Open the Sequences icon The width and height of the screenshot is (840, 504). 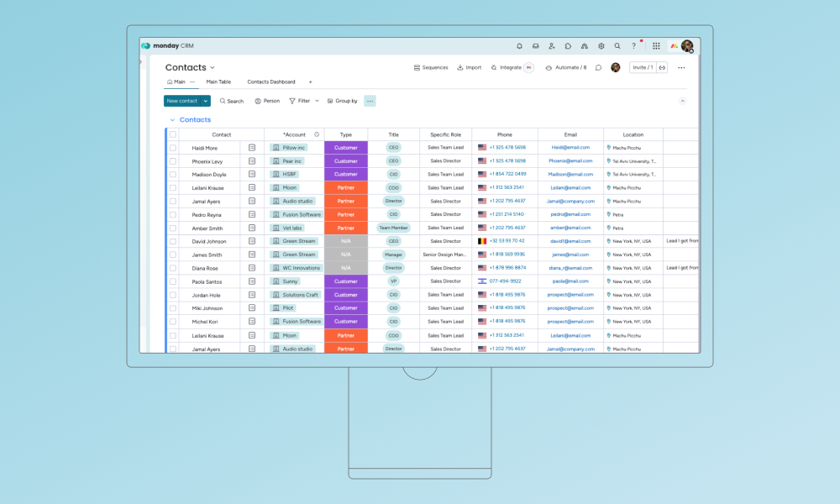click(417, 67)
